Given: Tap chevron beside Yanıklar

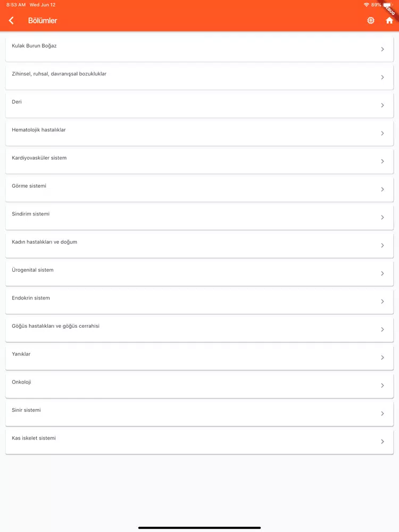Looking at the screenshot, I should coord(383,358).
